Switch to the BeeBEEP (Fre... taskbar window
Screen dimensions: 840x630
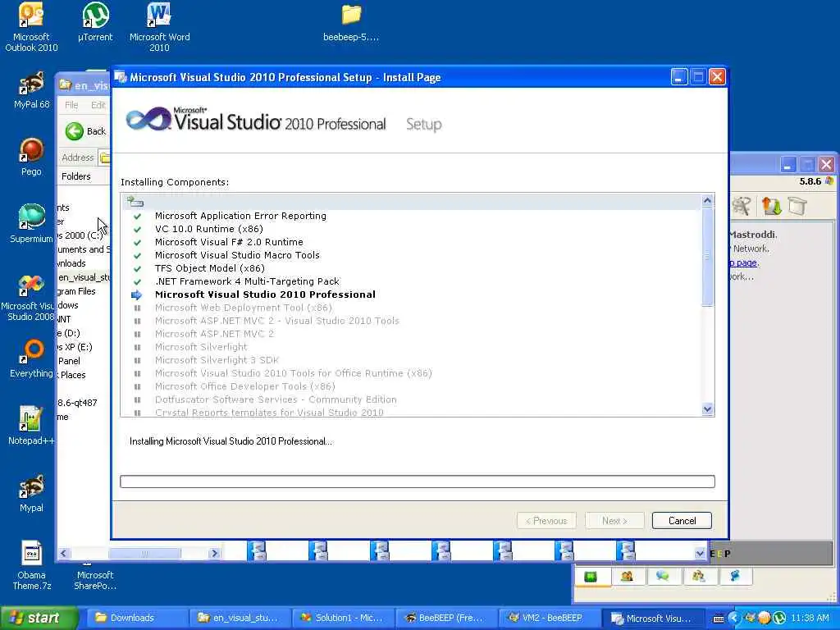pyautogui.click(x=445, y=618)
